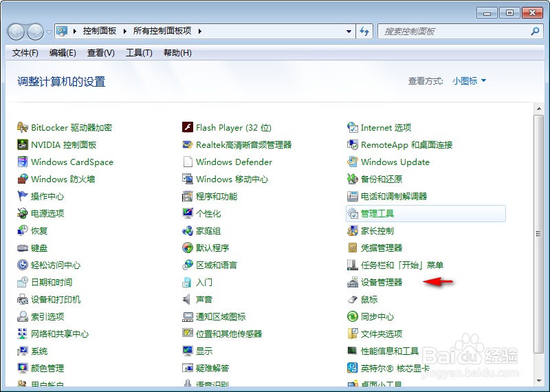
Task: Click the 默认程序 icon
Action: 188,248
